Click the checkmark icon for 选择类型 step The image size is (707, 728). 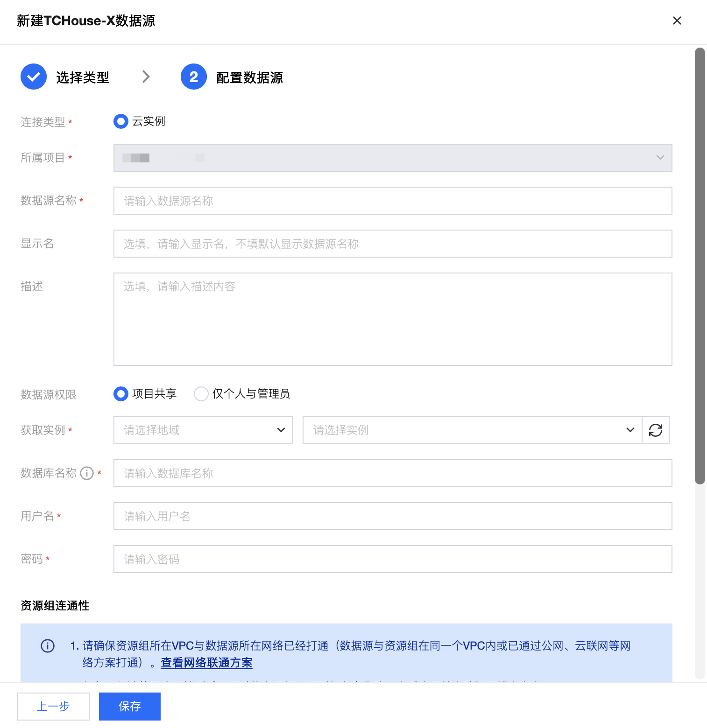[34, 77]
